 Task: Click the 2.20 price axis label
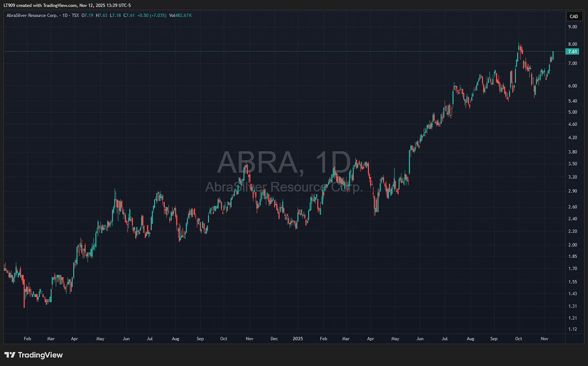click(x=573, y=231)
